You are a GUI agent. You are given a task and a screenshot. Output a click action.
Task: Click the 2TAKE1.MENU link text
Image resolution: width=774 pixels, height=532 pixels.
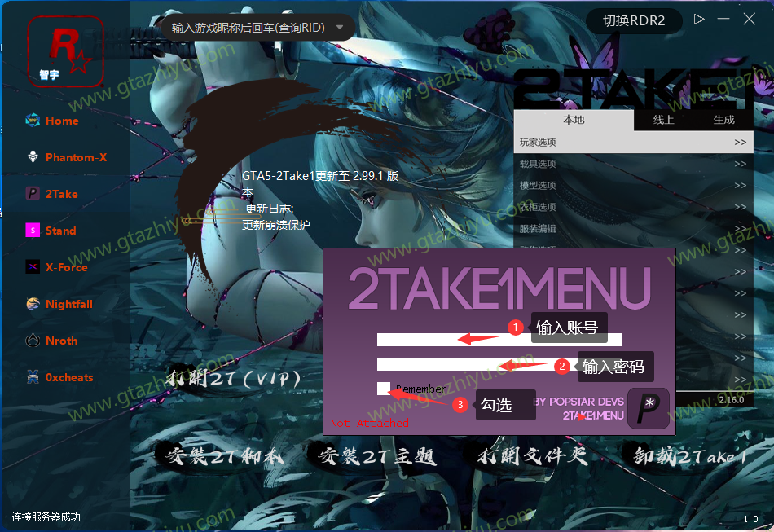pos(593,416)
